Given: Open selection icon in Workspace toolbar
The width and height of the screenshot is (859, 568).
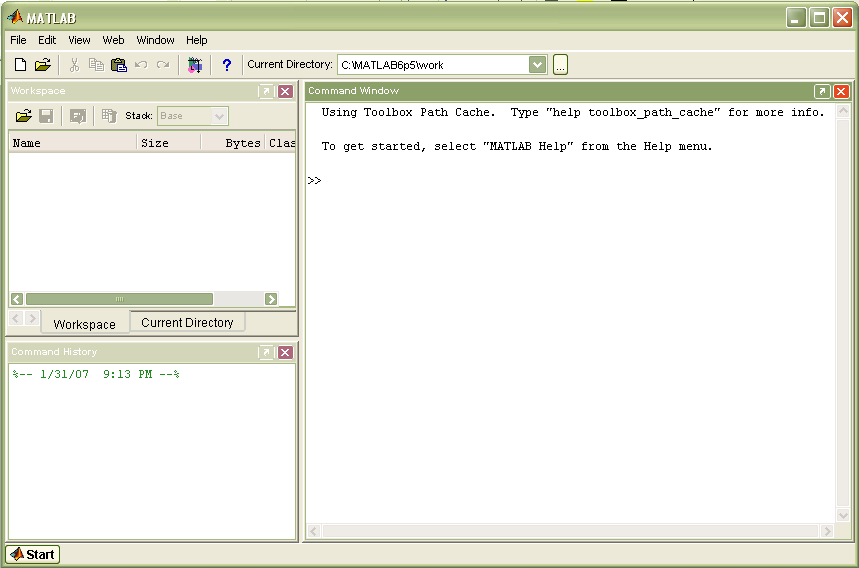Looking at the screenshot, I should tap(78, 116).
